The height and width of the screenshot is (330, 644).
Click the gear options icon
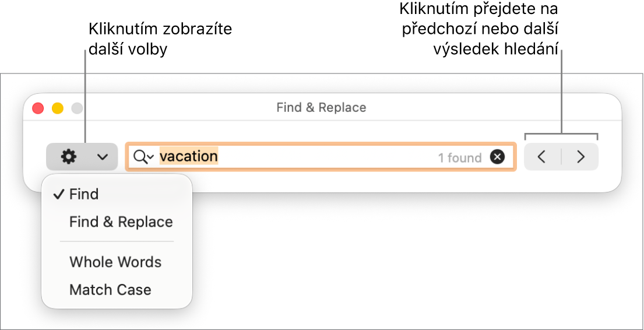click(x=69, y=157)
